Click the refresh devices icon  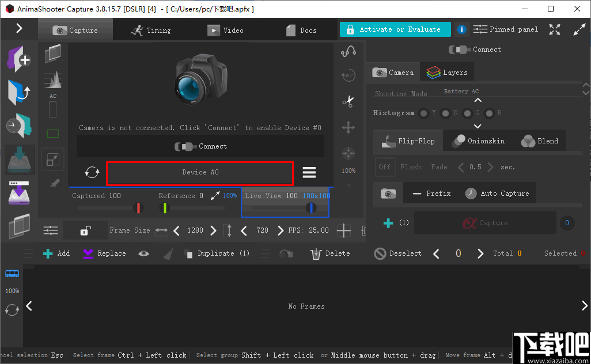point(92,172)
